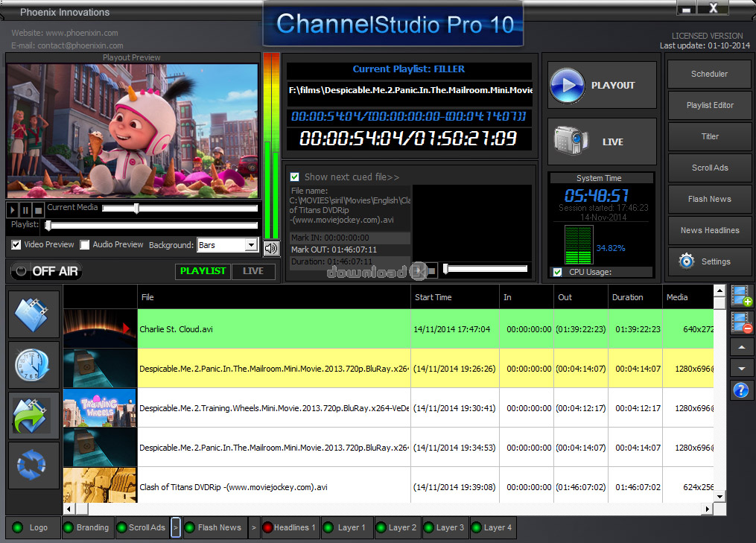Add a clip with green plus icon
Screen dimensions: 756x543
[x=741, y=296]
